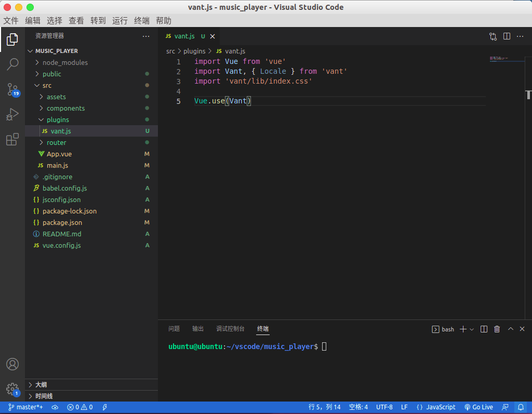
Task: Open vue.config.js in the explorer
Action: click(91, 245)
